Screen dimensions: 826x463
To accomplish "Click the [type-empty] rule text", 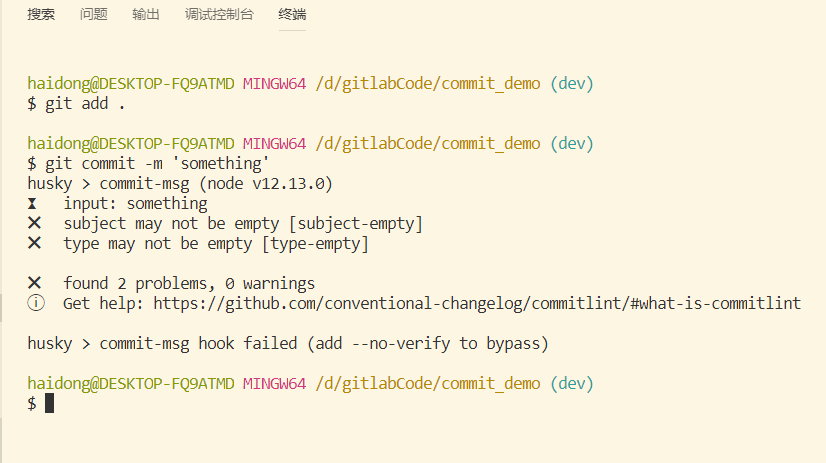I will pyautogui.click(x=315, y=243).
